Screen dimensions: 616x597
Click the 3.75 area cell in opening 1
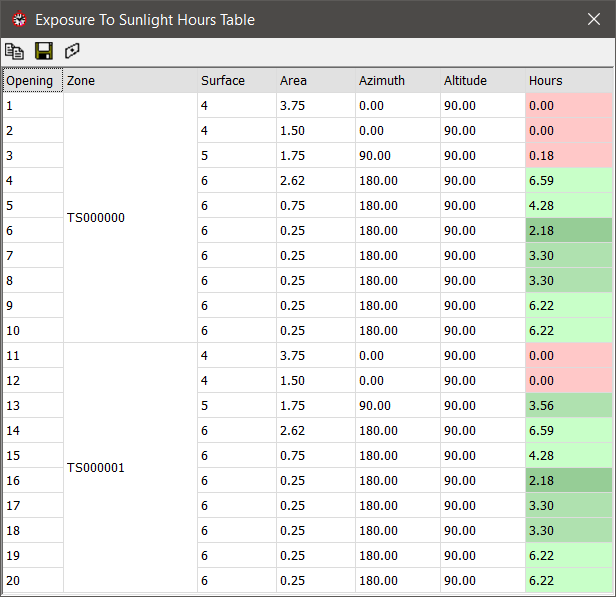tap(315, 106)
